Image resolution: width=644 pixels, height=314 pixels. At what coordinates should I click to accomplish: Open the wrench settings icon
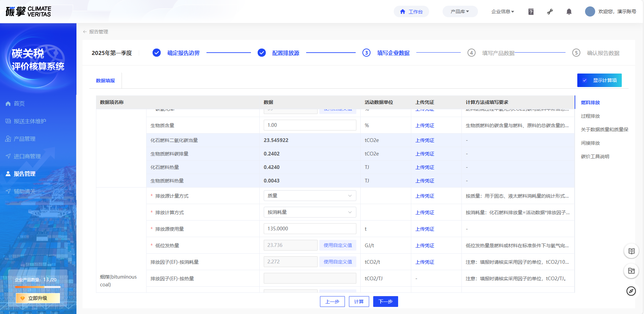pos(550,12)
